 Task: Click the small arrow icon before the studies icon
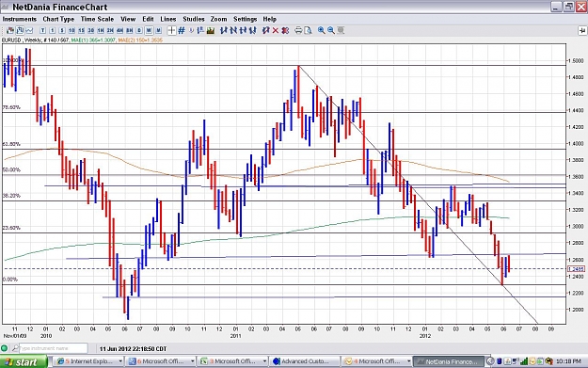tap(191, 30)
